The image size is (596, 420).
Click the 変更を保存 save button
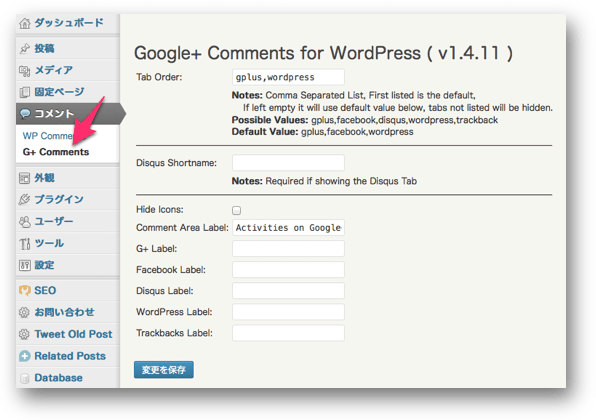click(x=163, y=370)
